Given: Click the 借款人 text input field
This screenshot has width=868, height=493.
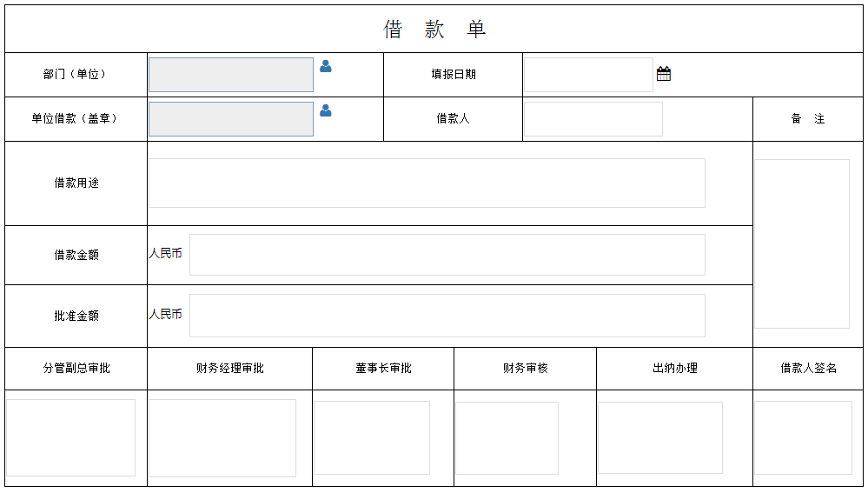Looking at the screenshot, I should [x=593, y=119].
